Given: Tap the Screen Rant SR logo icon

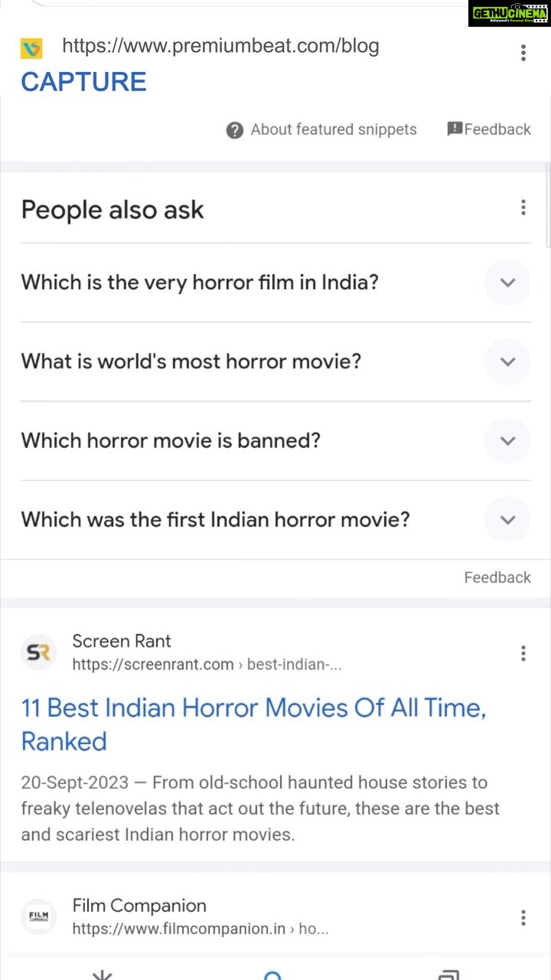Looking at the screenshot, I should pos(38,652).
